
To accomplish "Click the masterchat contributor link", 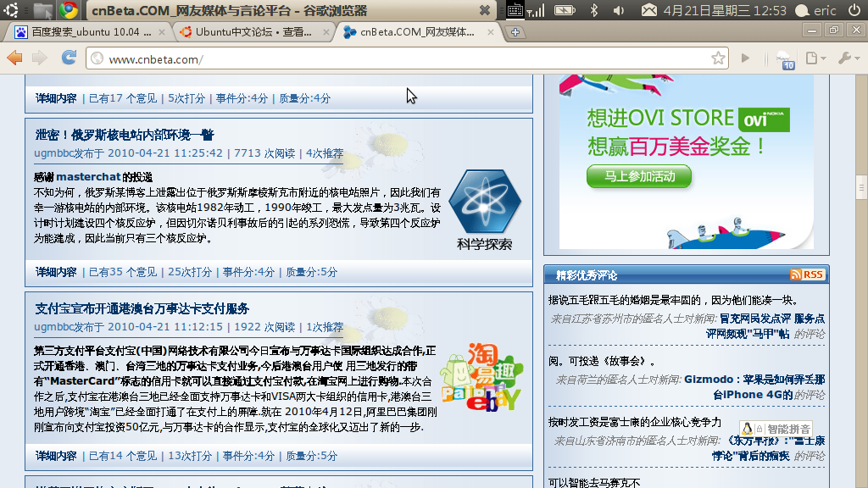I will click(88, 177).
